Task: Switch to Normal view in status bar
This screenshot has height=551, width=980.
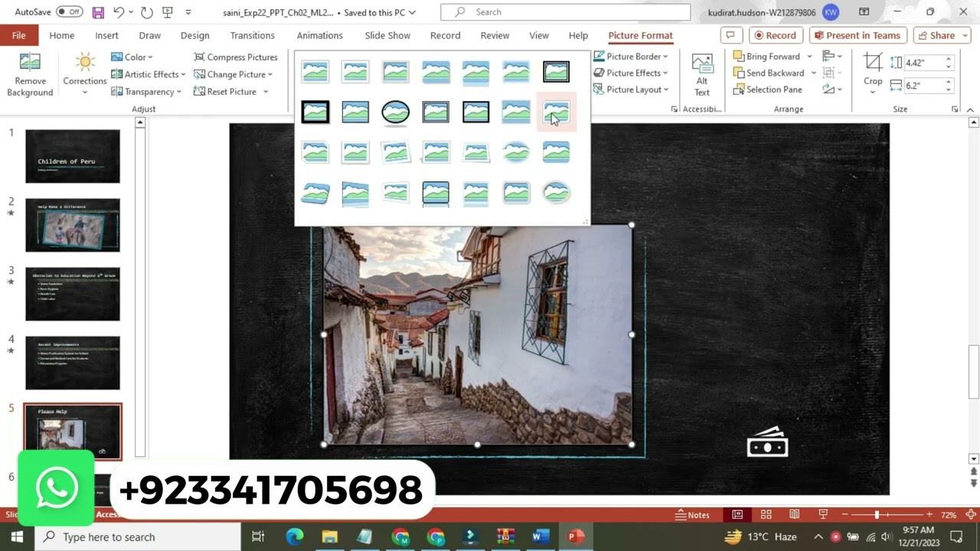Action: click(737, 515)
